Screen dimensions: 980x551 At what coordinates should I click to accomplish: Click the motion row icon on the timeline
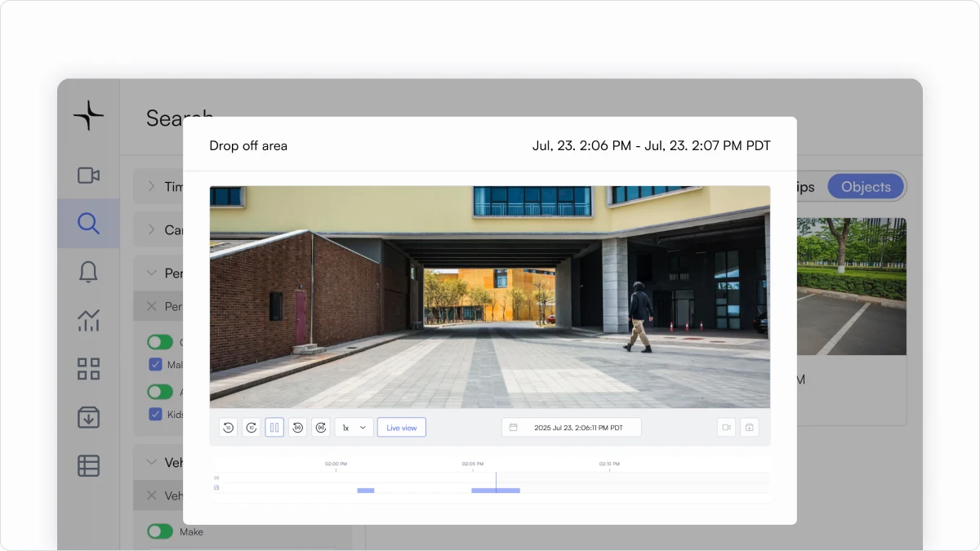216,478
